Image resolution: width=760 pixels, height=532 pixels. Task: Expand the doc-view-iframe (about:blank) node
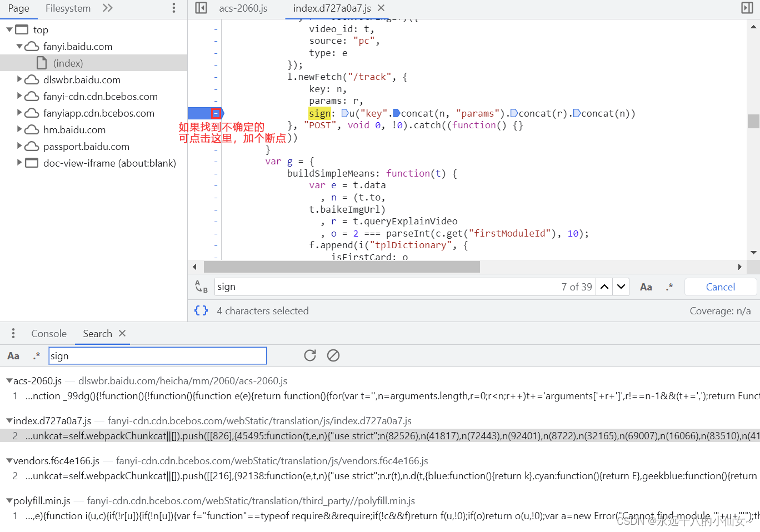pyautogui.click(x=19, y=163)
